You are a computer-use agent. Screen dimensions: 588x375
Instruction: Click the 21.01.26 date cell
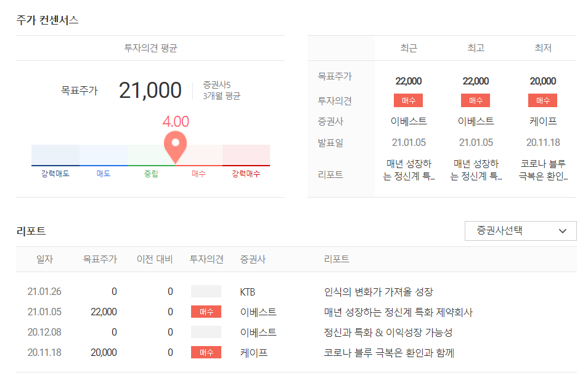click(44, 291)
